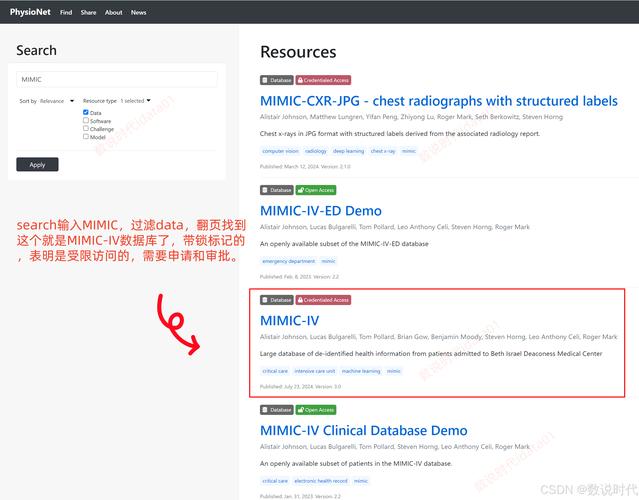Enable the Software resource type checkbox
The image size is (639, 500).
[x=86, y=121]
